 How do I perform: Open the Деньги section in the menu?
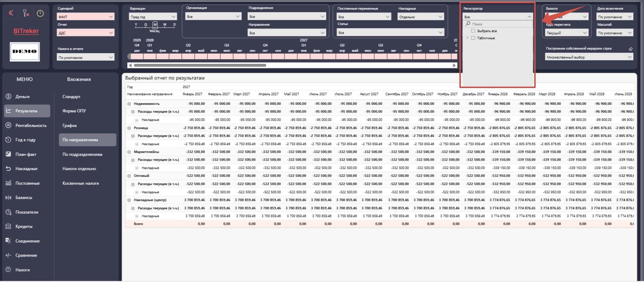tap(22, 97)
